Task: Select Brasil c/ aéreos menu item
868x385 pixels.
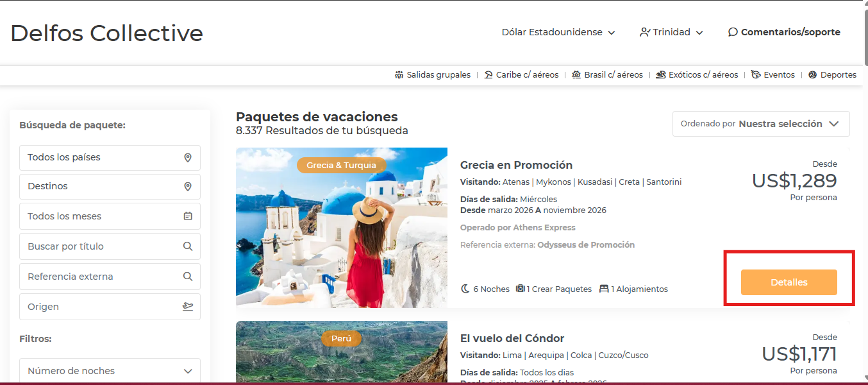Action: tap(607, 75)
